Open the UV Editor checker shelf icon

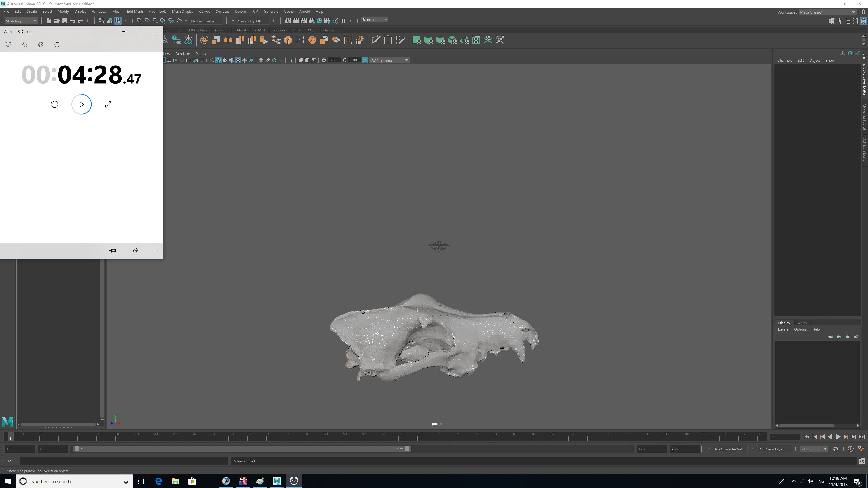[476, 40]
